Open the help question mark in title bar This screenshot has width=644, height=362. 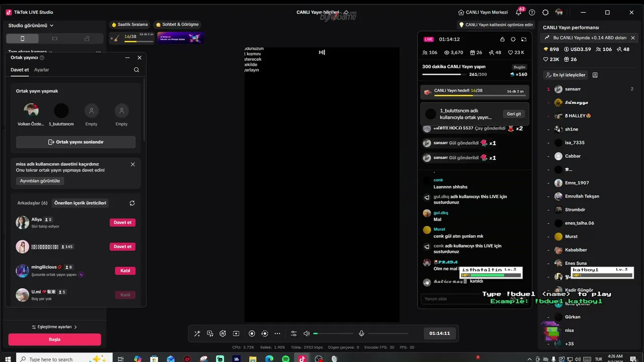pos(532,13)
